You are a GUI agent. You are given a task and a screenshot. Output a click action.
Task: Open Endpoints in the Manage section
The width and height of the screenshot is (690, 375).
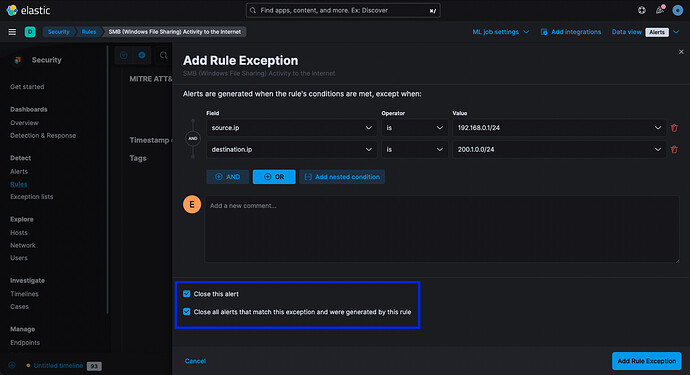(25, 342)
